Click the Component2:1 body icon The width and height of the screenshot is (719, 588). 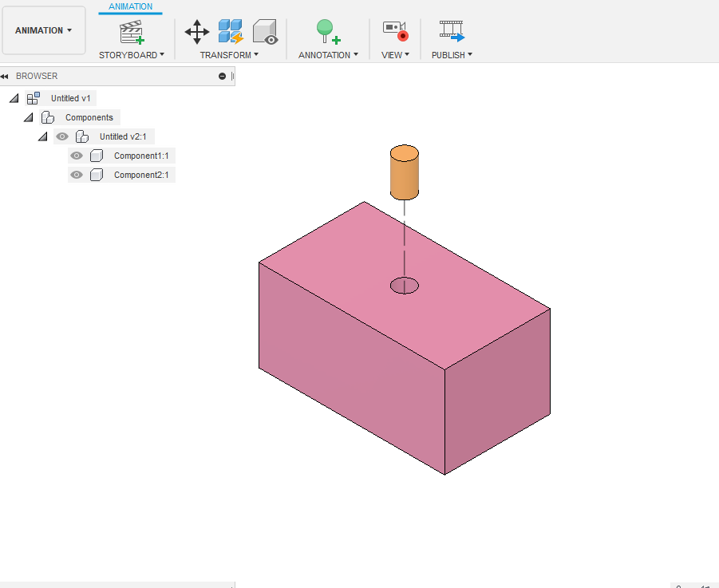[97, 175]
